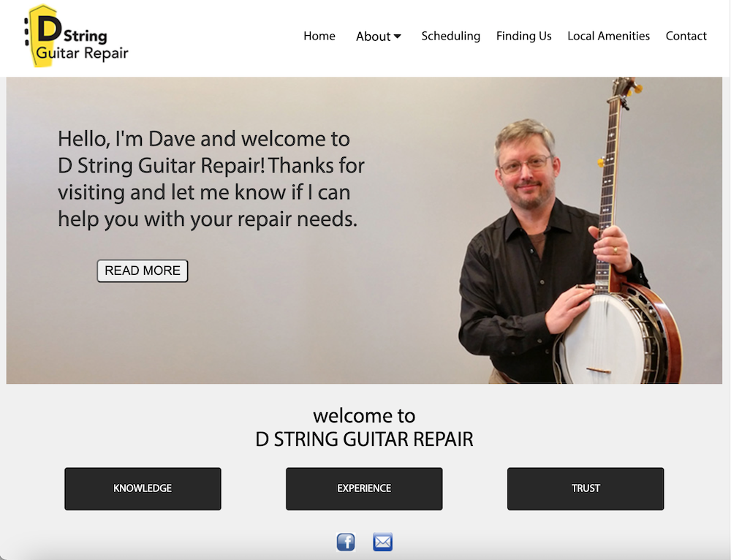Click the Contact navigation link
Viewport: 731px width, 560px height.
tap(686, 36)
